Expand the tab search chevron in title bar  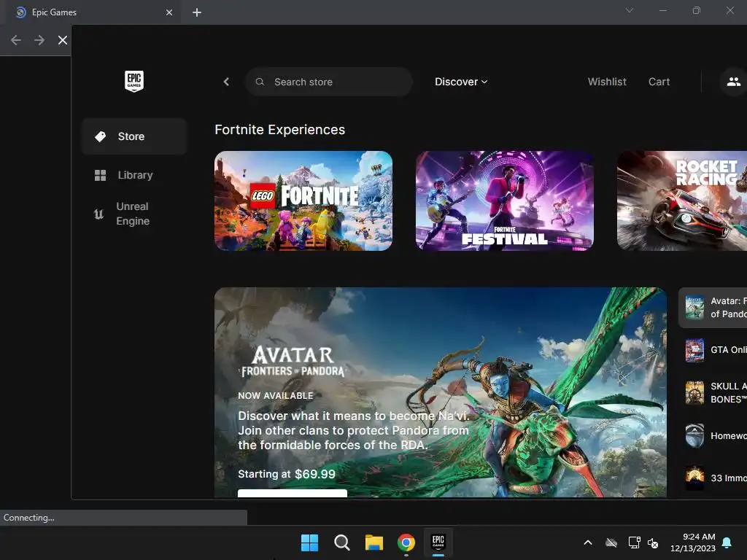pos(630,10)
